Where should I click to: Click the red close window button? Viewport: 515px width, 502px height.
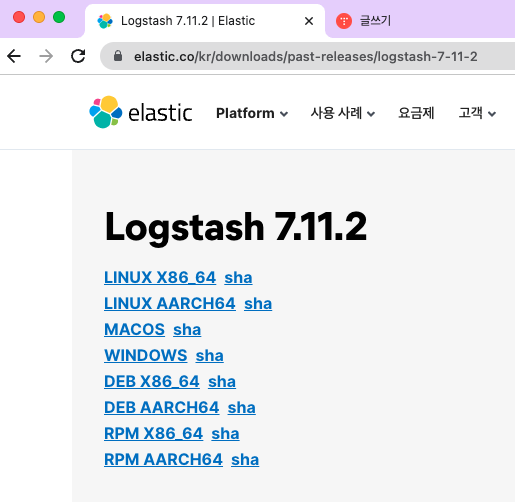[19, 17]
